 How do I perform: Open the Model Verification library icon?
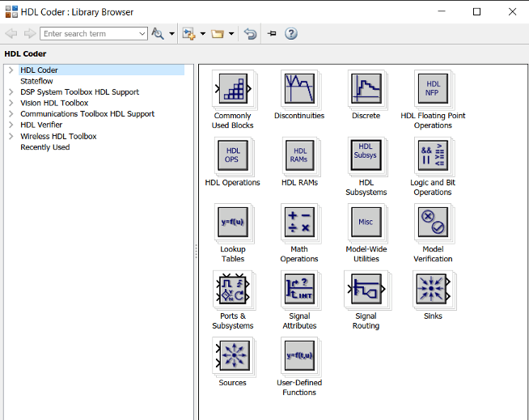point(433,223)
